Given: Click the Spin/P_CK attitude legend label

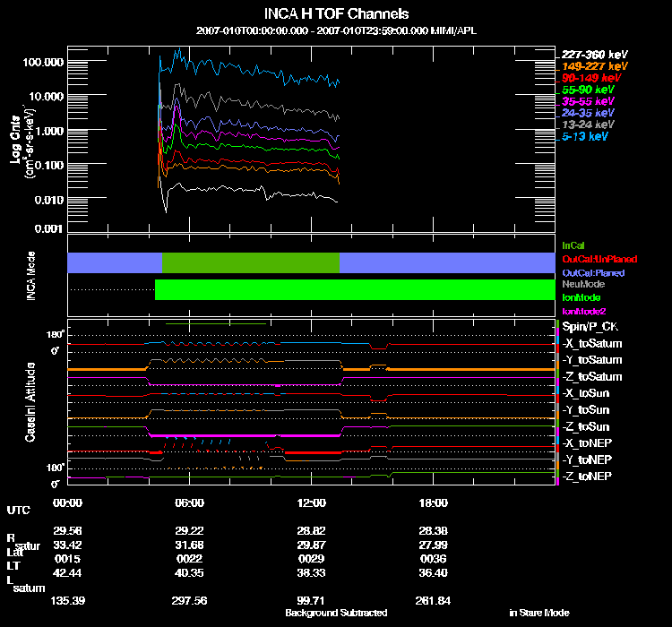Looking at the screenshot, I should point(590,327).
